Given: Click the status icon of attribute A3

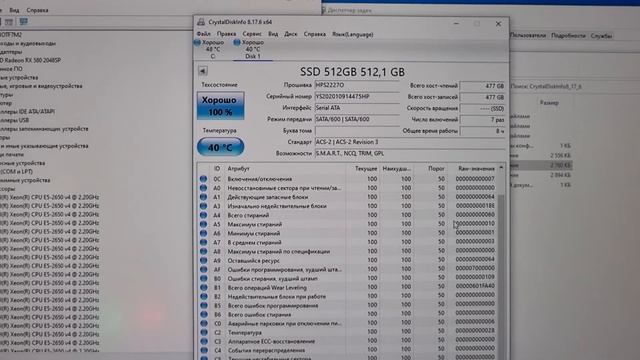Looking at the screenshot, I should click(x=203, y=206).
